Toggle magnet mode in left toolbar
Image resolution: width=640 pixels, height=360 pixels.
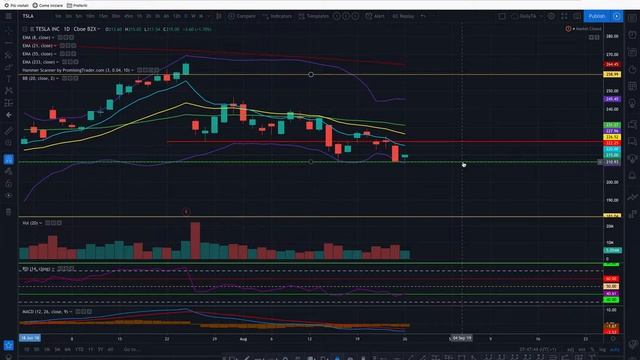click(x=9, y=159)
